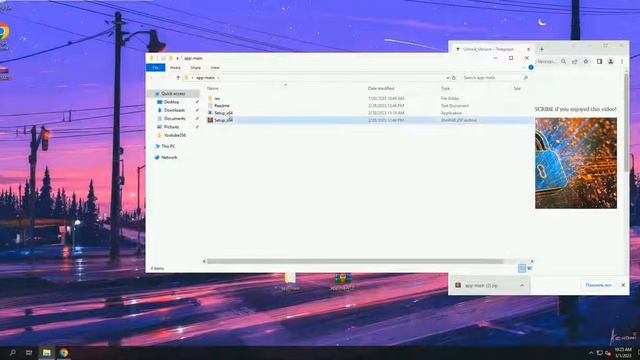Open File Explorer from taskbar
The image size is (640, 360).
[47, 353]
